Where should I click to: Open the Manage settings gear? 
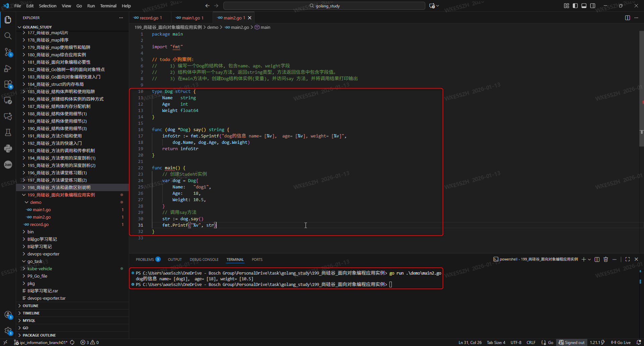point(8,331)
